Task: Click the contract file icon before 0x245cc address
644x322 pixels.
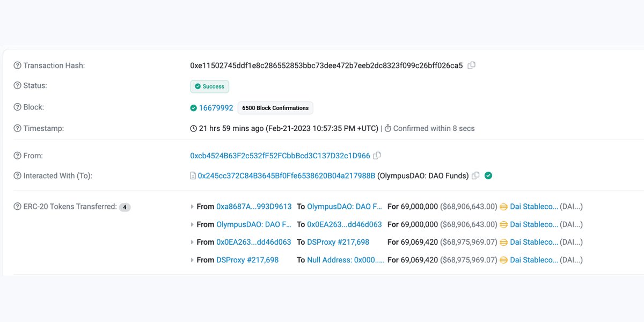Action: [193, 175]
